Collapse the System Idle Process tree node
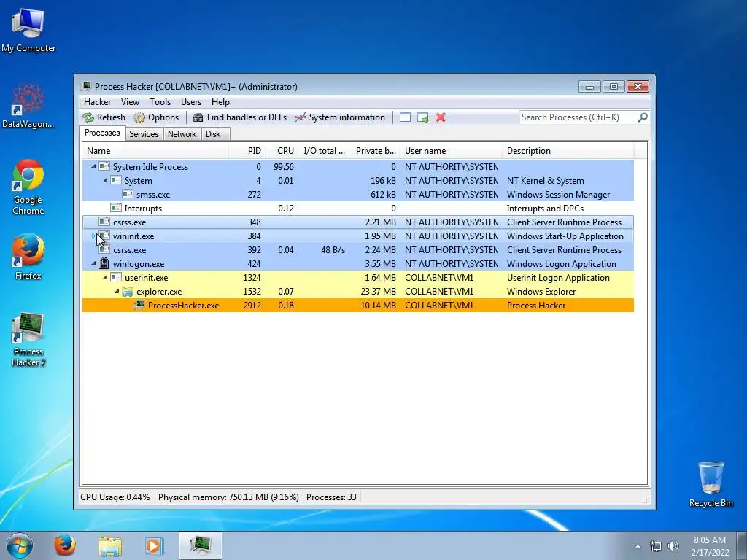This screenshot has height=560, width=747. (x=93, y=167)
